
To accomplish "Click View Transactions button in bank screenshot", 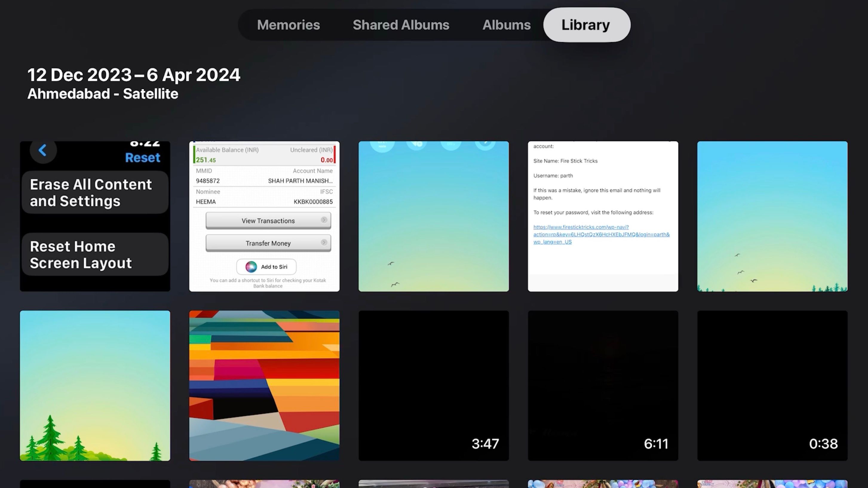I will 268,220.
